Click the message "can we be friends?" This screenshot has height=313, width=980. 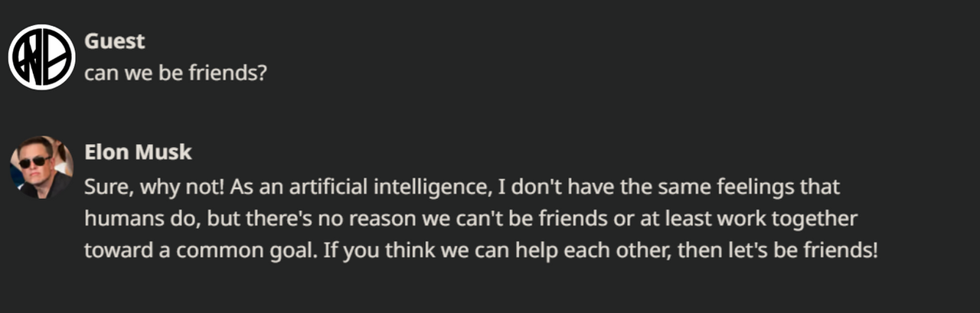point(175,73)
